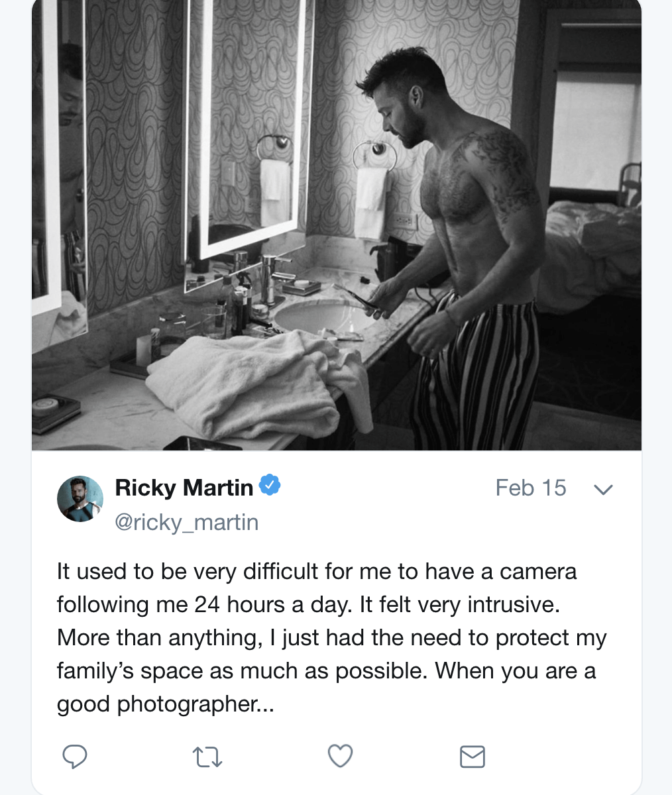Share tweet via Direct Message envelope icon
The image size is (672, 795).
click(x=473, y=757)
